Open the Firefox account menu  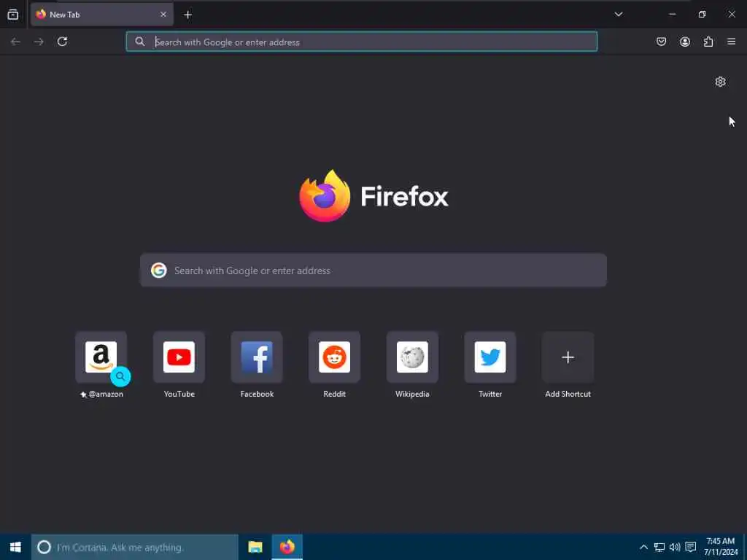point(684,42)
